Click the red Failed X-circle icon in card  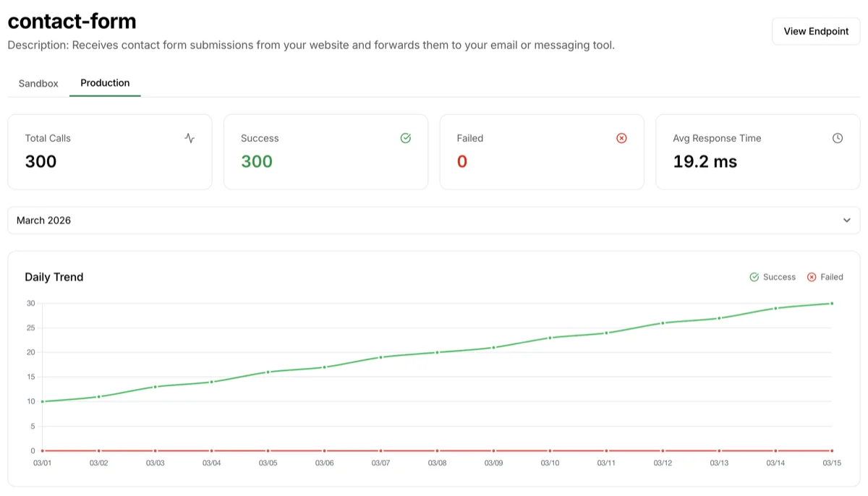(x=621, y=138)
